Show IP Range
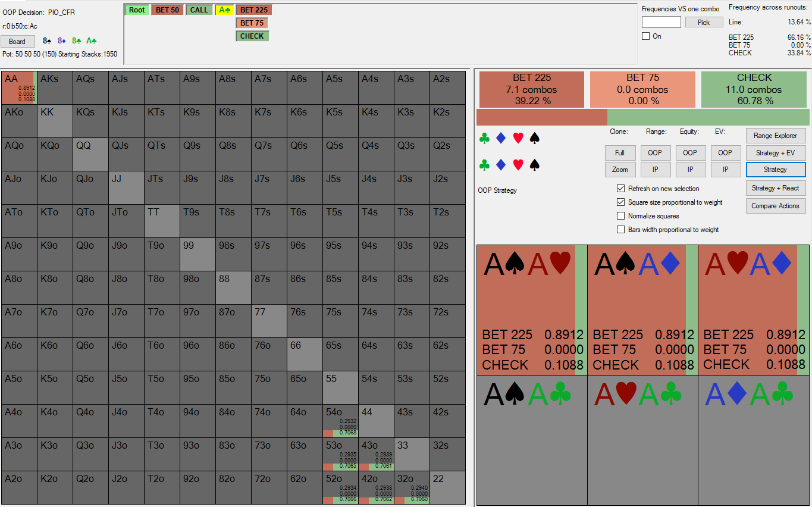Screen dimensions: 812x507 (655, 170)
